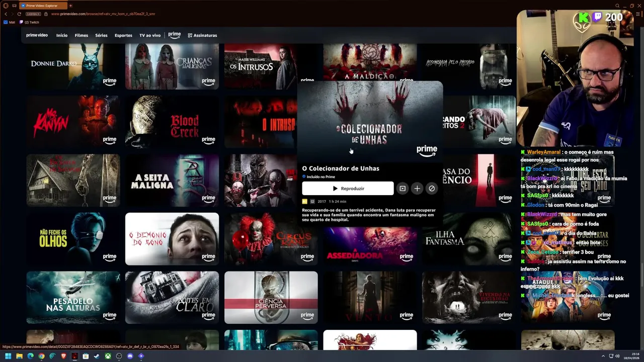Go back in the browser
Image resolution: width=644 pixels, height=362 pixels.
[x=6, y=14]
